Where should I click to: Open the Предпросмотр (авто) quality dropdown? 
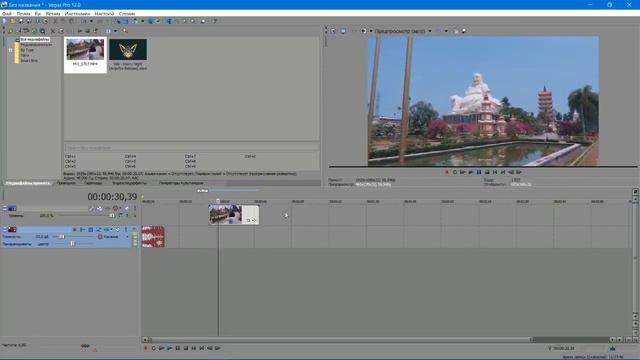click(x=403, y=31)
